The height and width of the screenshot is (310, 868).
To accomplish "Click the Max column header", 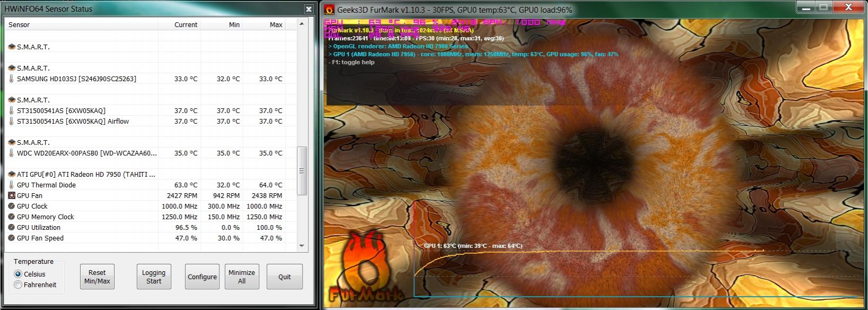I will point(264,24).
